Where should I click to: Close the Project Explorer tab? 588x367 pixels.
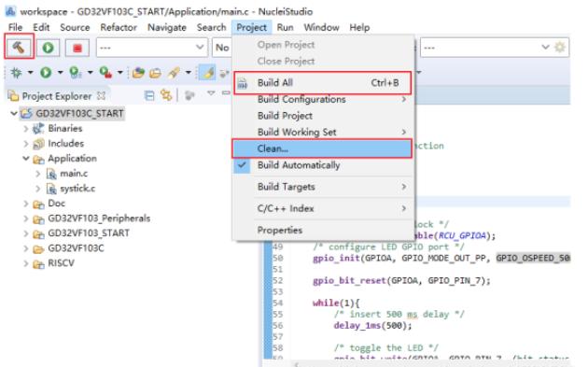click(x=101, y=96)
